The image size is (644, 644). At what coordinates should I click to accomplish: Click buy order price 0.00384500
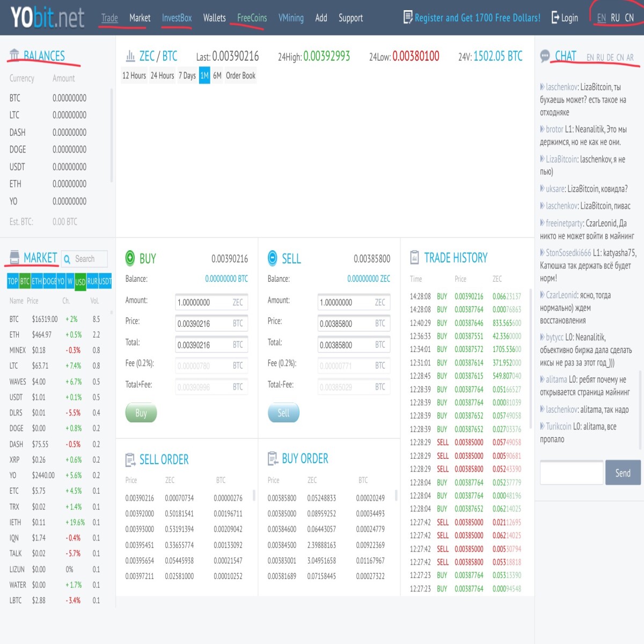point(282,545)
